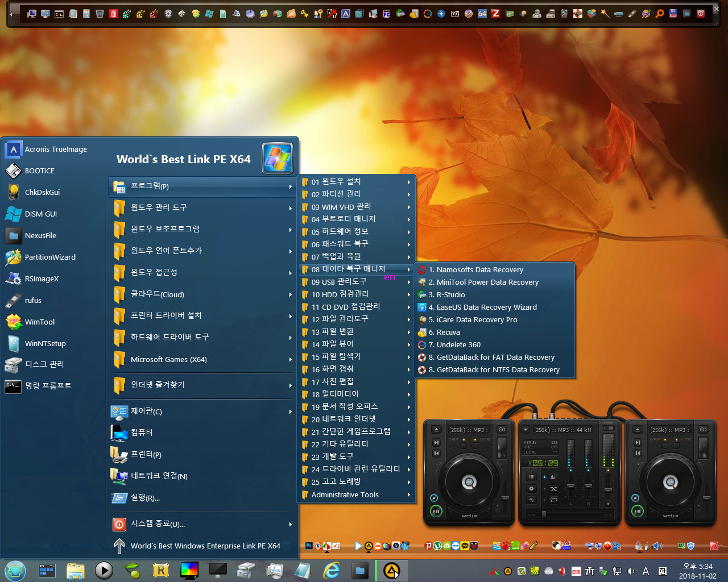Click 실행(R)... run command
The image size is (728, 582).
[x=202, y=498]
